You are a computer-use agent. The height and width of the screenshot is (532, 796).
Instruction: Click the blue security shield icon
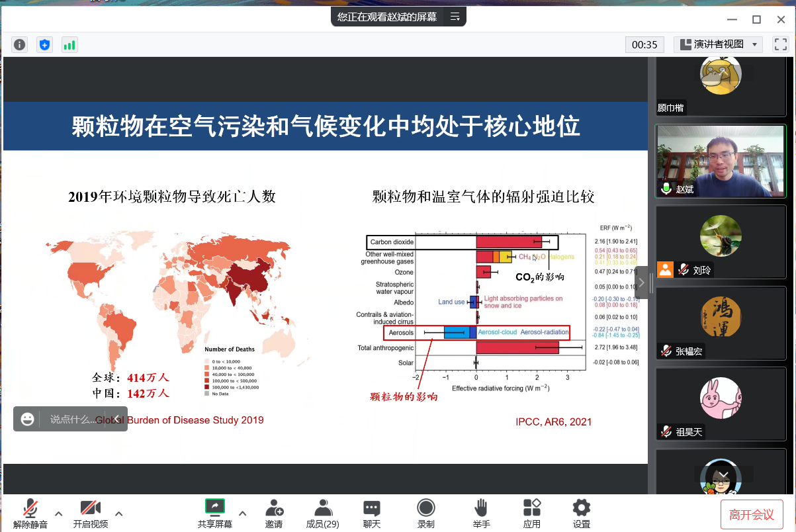click(44, 44)
